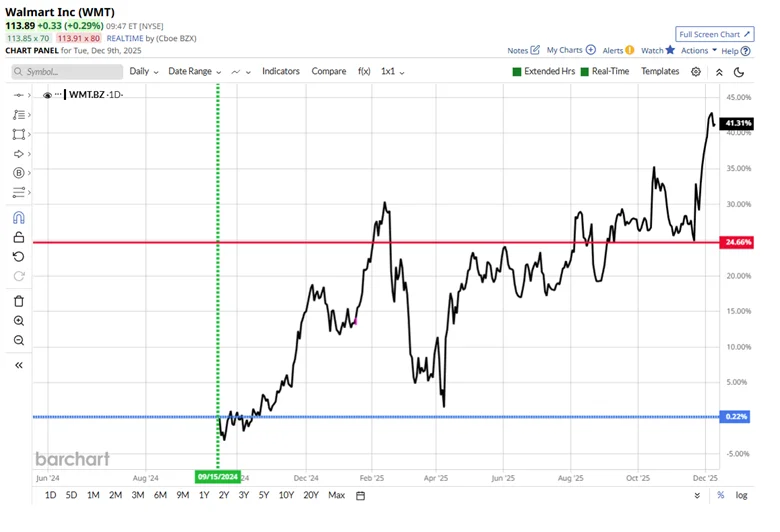Open the Daily interval dropdown
The image size is (780, 532).
tap(144, 71)
